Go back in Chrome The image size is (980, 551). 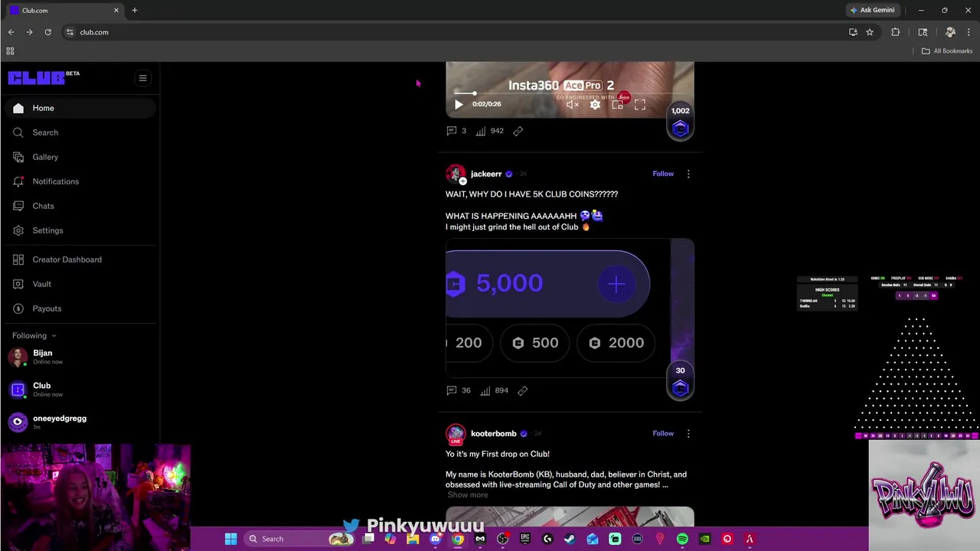pos(11,32)
